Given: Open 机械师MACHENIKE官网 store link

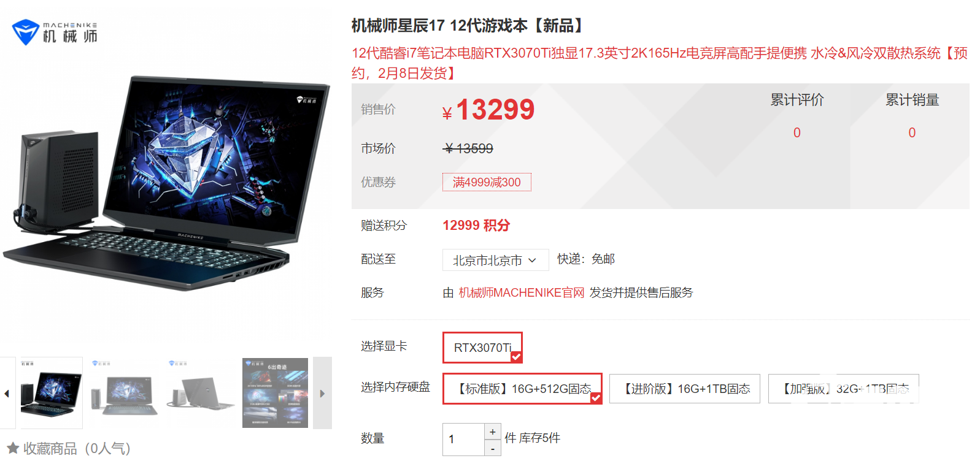Looking at the screenshot, I should 522,292.
